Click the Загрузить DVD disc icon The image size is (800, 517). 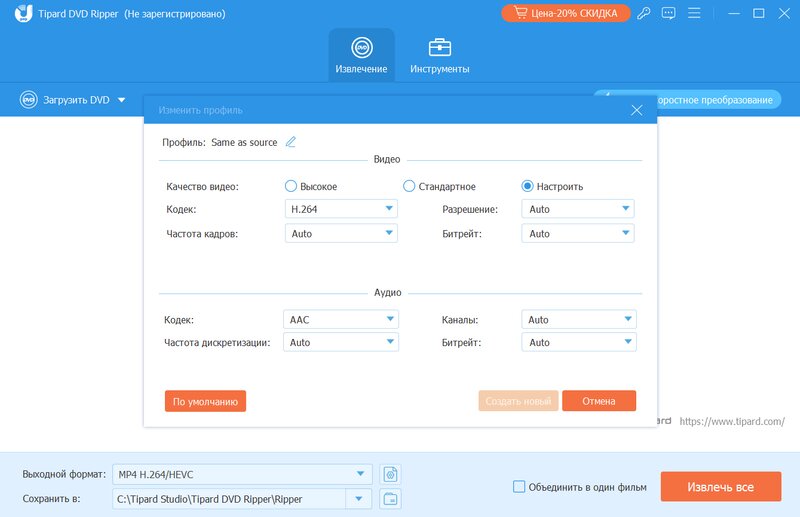[29, 100]
